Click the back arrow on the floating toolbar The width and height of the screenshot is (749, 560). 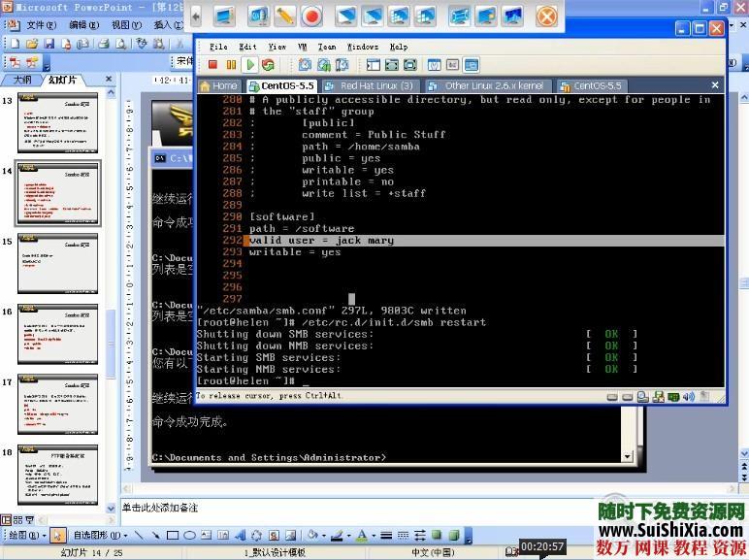[196, 16]
